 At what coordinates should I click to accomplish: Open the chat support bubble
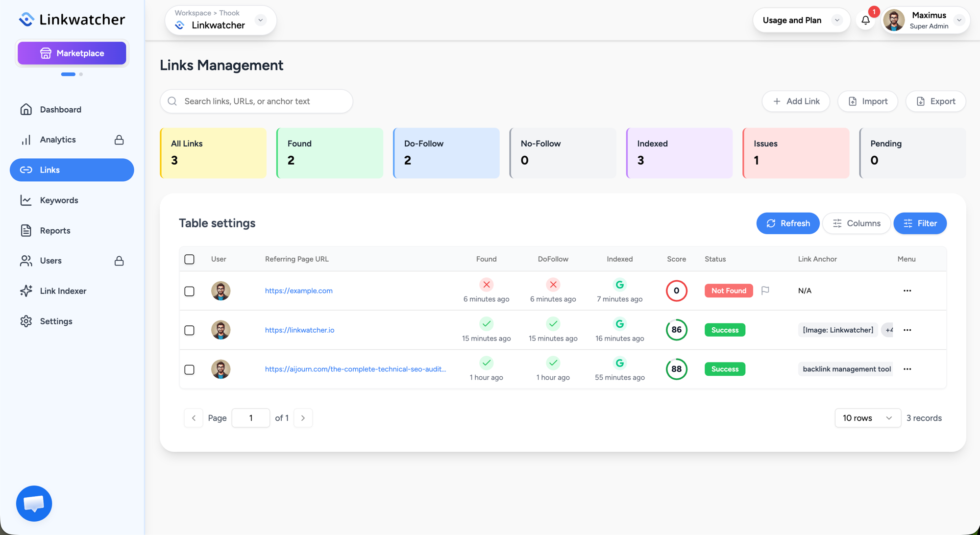pyautogui.click(x=34, y=503)
